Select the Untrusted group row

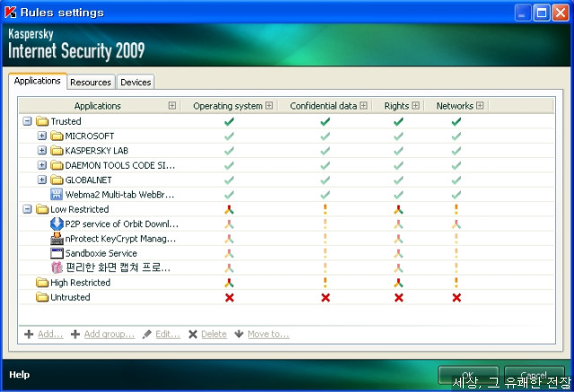(x=286, y=297)
